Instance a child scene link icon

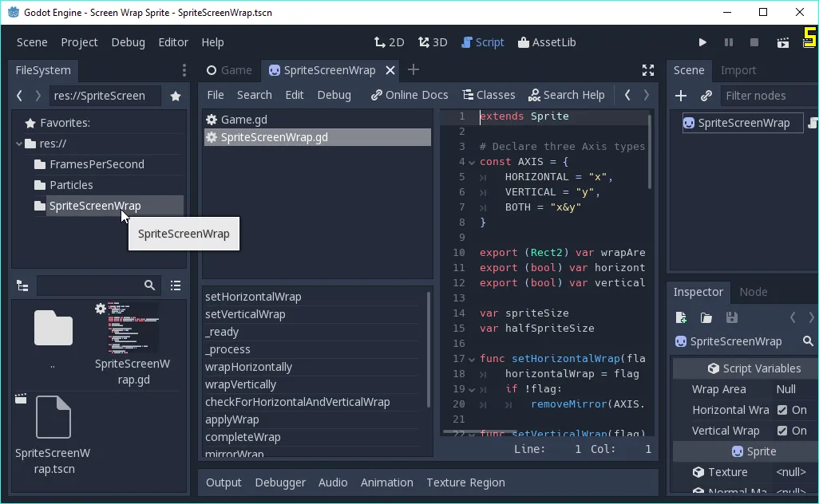coord(706,96)
